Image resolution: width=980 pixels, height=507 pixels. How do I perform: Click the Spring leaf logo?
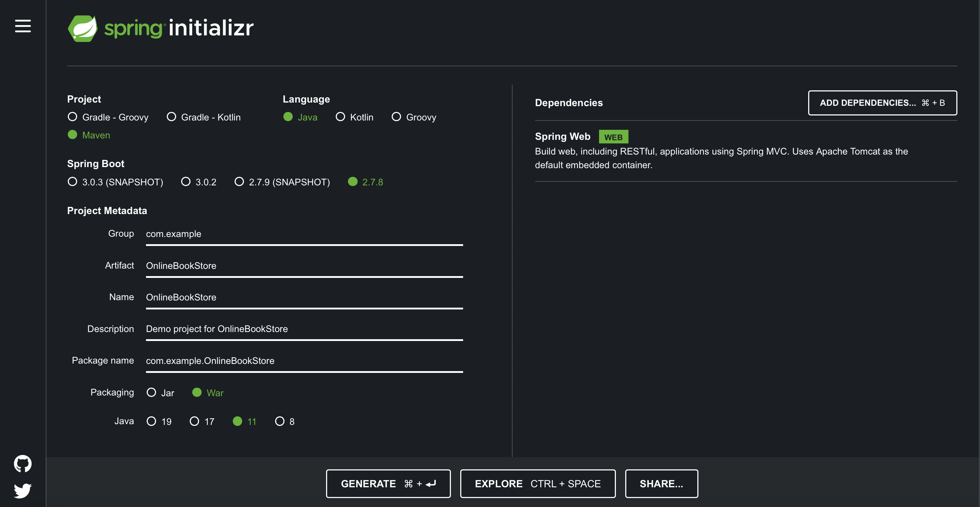83,28
